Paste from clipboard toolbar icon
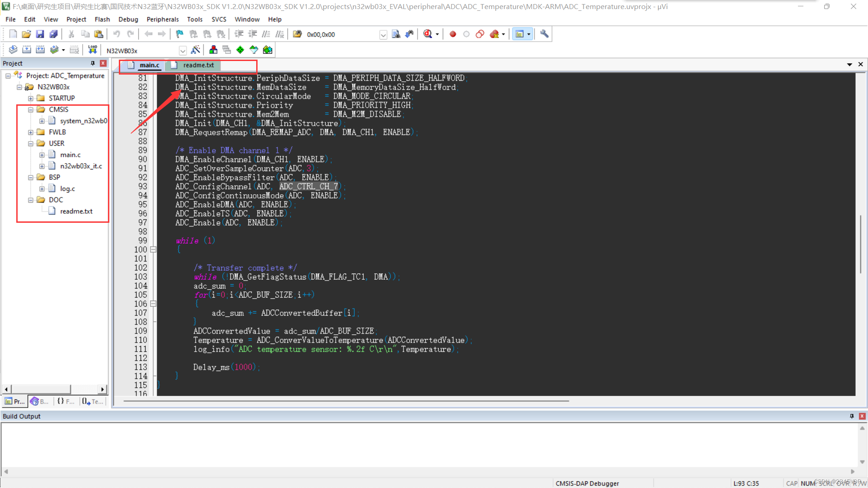This screenshot has width=868, height=488. (99, 34)
